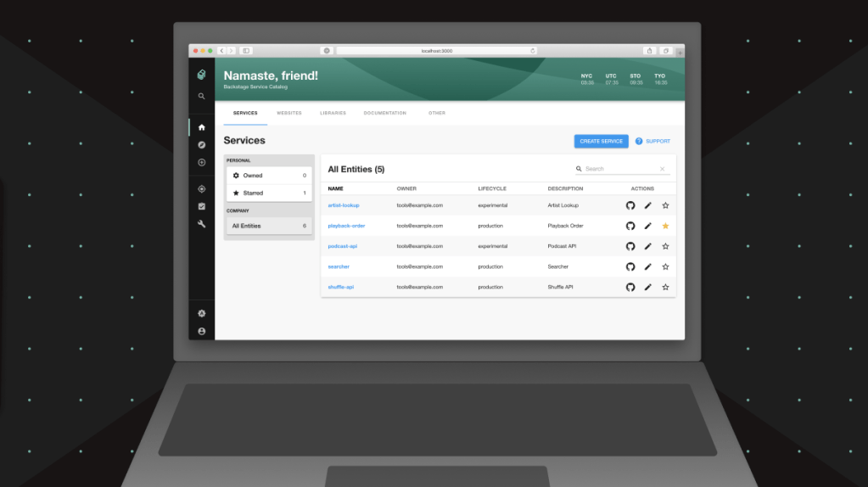Sort by the Owner column header
Screen dimensions: 868x487
406,188
